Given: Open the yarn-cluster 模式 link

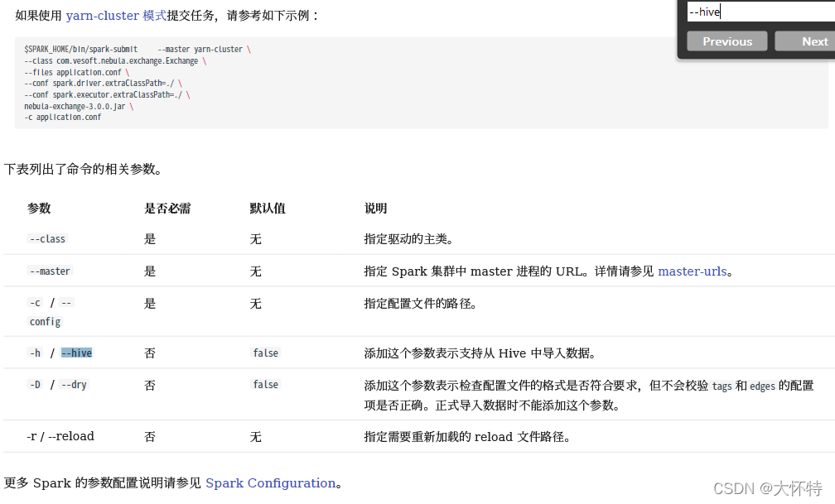Looking at the screenshot, I should coord(116,16).
